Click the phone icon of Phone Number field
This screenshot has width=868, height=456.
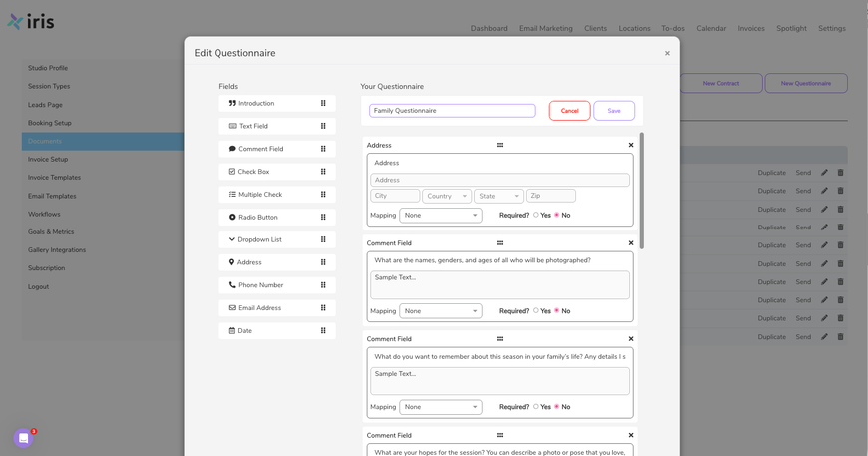tap(232, 285)
